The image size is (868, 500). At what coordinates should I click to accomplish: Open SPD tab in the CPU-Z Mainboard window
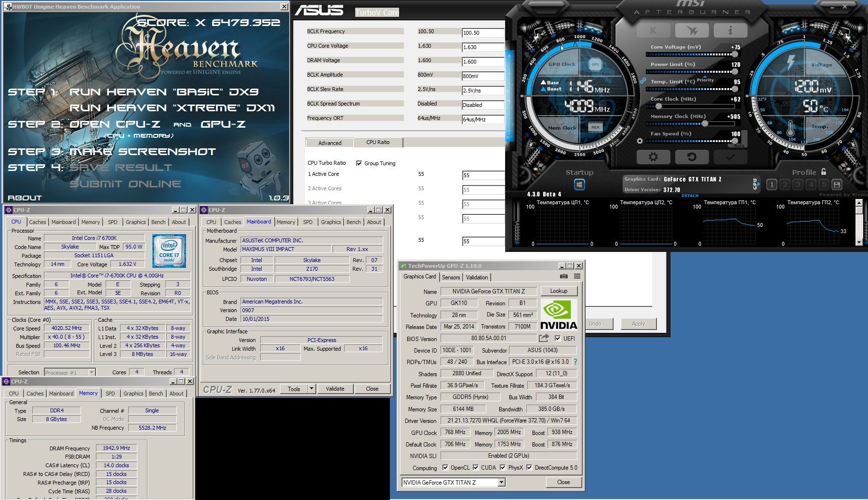click(x=308, y=222)
